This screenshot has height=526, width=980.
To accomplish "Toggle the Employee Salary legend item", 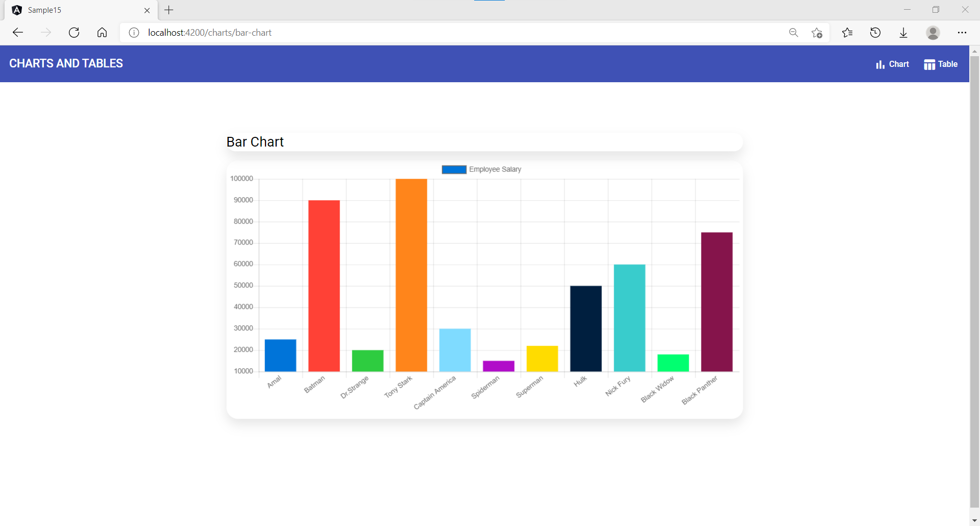I will point(481,169).
